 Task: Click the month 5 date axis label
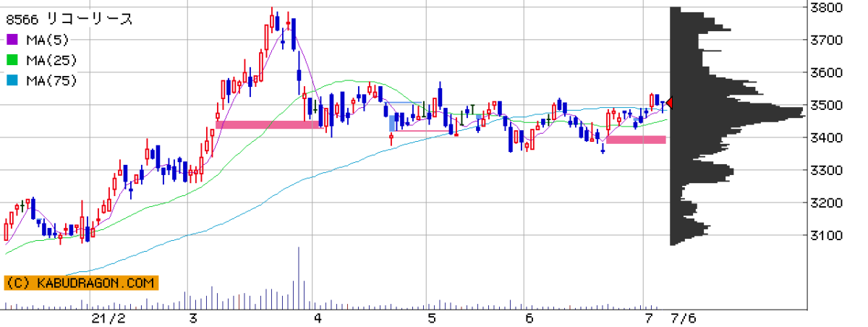(432, 319)
